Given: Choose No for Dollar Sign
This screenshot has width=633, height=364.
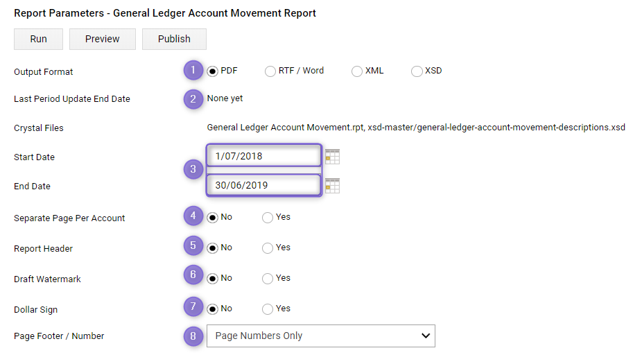Looking at the screenshot, I should pyautogui.click(x=212, y=309).
